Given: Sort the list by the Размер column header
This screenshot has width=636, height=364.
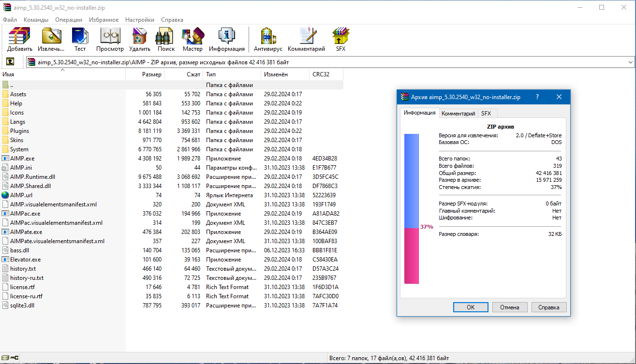Looking at the screenshot, I should (x=145, y=74).
